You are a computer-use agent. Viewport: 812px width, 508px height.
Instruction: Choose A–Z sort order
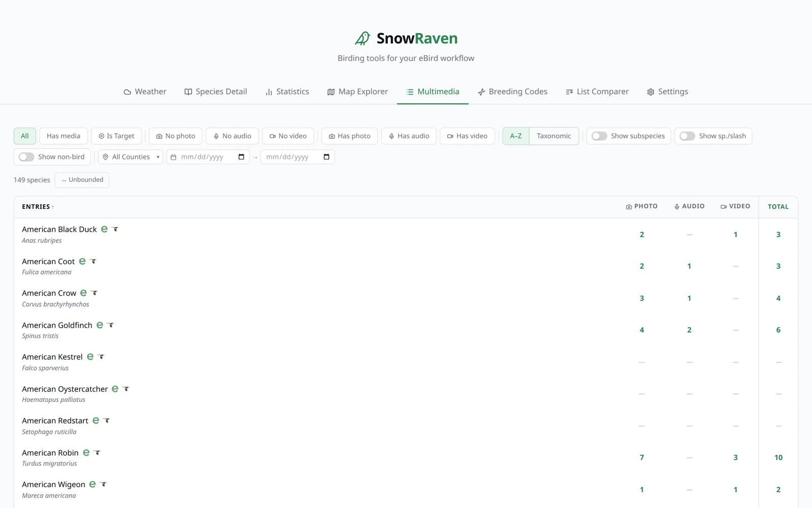516,136
